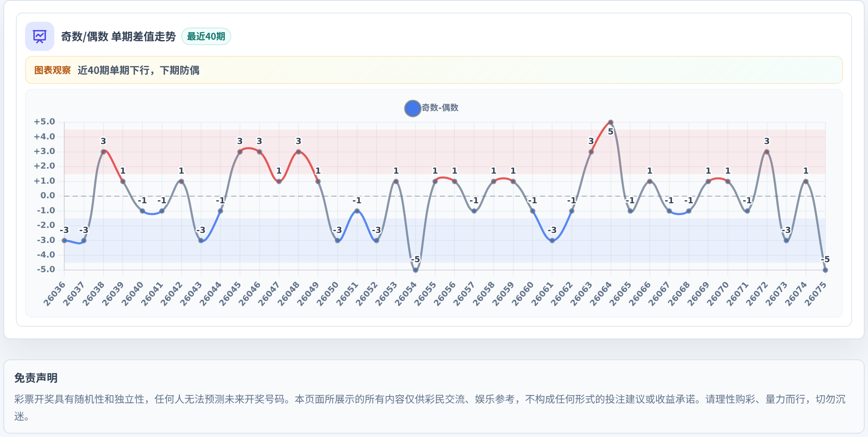
Task: Click the y-axis label -3.0
Action: point(46,240)
